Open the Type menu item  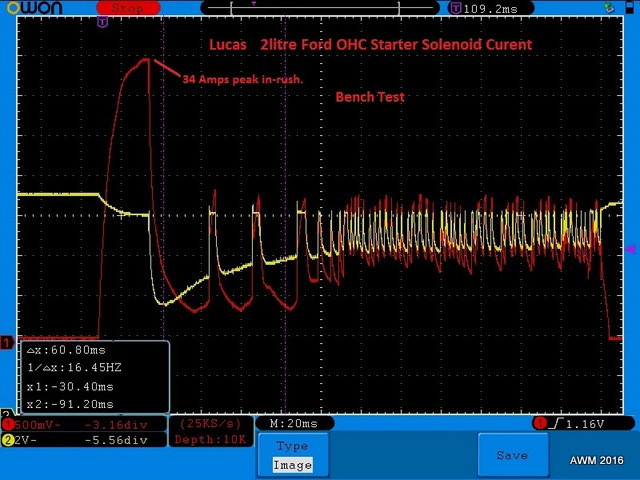(x=292, y=446)
